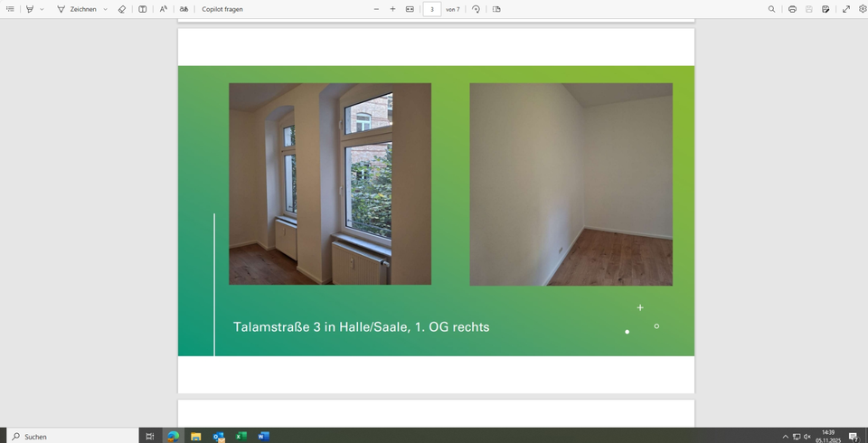Expand the Zeichnen options dropdown arrow
This screenshot has height=443, width=868.
click(105, 9)
